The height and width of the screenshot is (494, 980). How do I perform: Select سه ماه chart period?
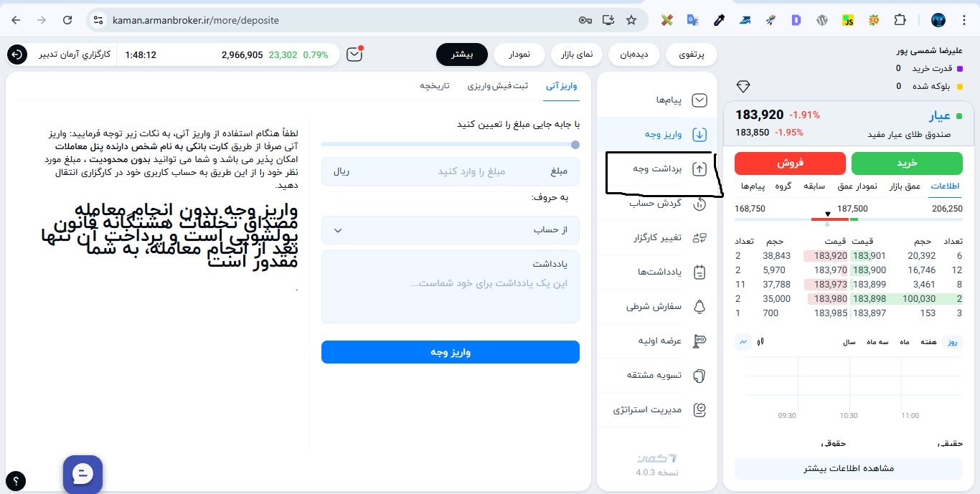pos(877,342)
